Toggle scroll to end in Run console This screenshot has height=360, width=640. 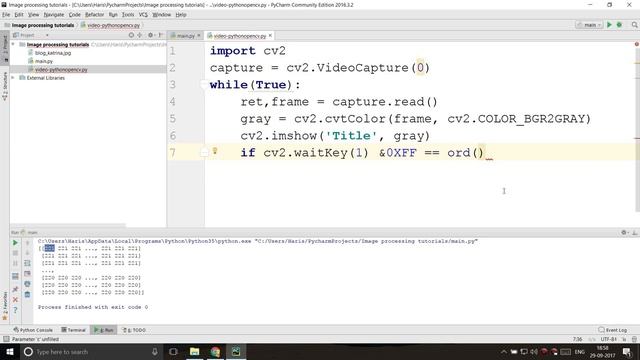(x=27, y=273)
